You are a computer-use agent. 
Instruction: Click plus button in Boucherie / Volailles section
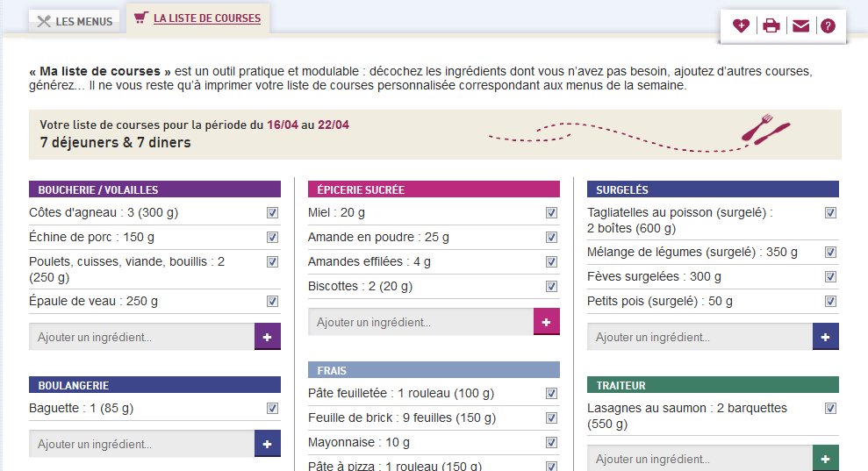tap(268, 337)
